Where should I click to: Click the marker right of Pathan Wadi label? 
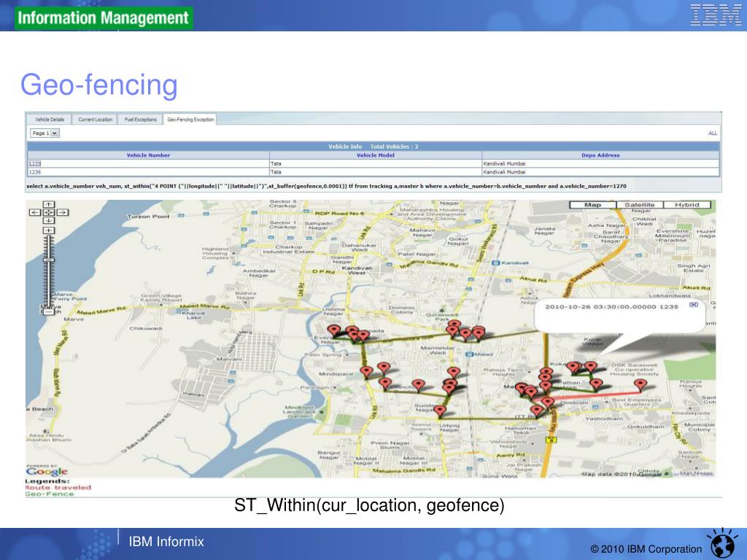[x=596, y=384]
